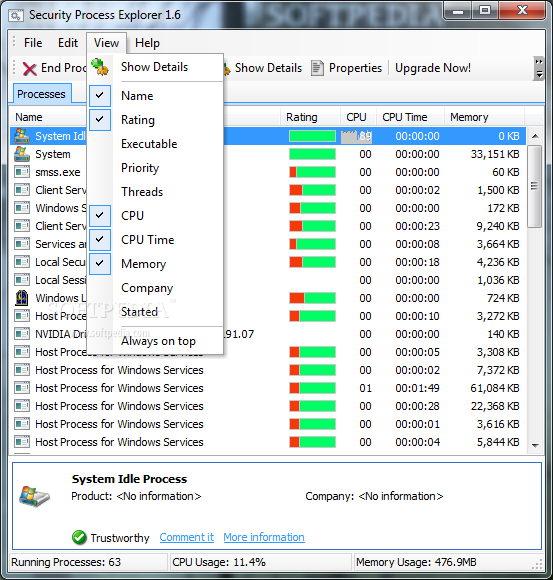Close the open View menu
This screenshot has width=553, height=580.
tap(107, 43)
